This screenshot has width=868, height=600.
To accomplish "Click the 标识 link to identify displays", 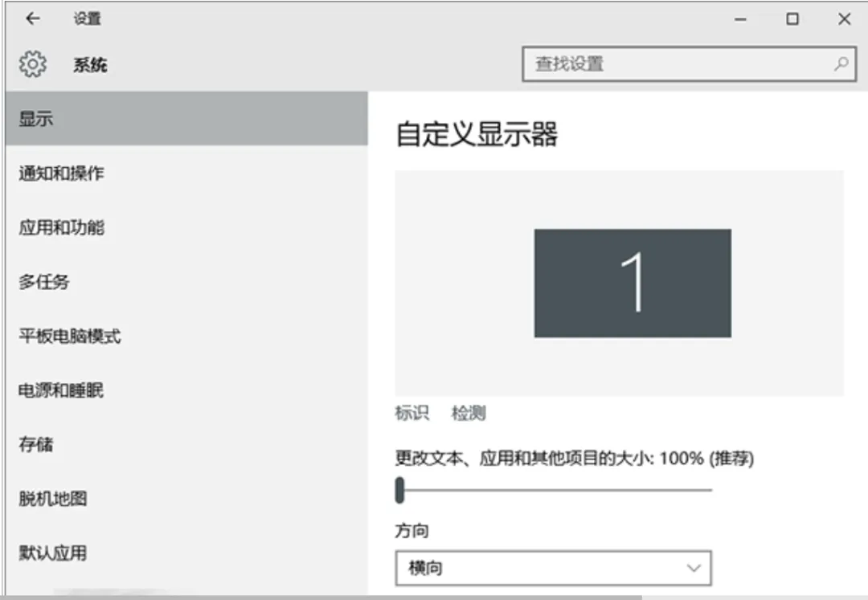I will pyautogui.click(x=411, y=412).
